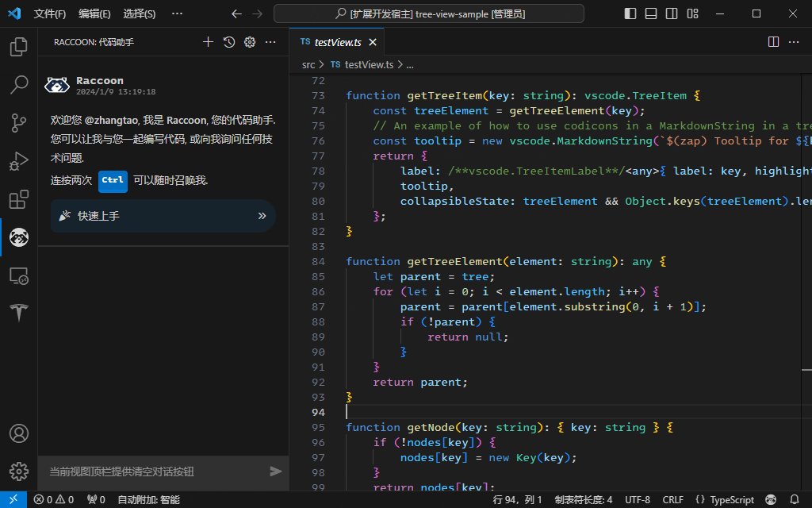Click the src breadcrumb link
This screenshot has width=812, height=508.
(x=308, y=65)
